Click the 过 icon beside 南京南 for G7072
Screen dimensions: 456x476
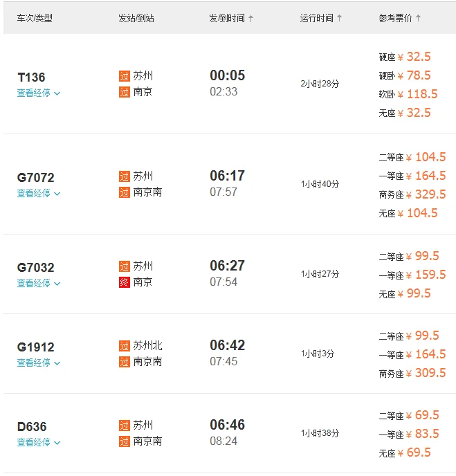click(125, 192)
